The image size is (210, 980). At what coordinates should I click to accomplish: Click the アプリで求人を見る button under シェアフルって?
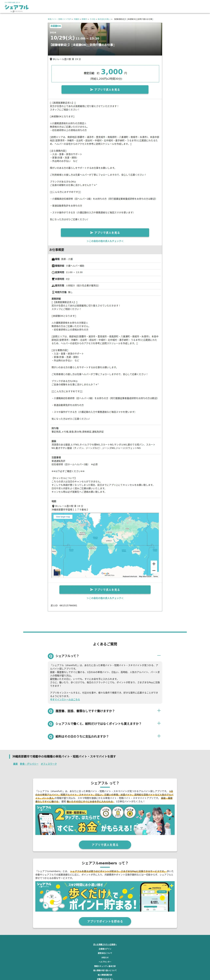coord(105,845)
